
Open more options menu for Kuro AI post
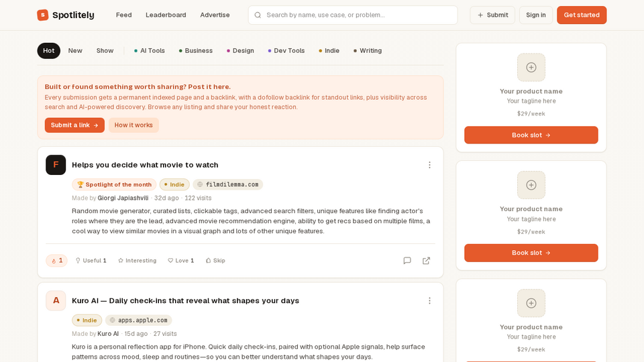(x=429, y=301)
